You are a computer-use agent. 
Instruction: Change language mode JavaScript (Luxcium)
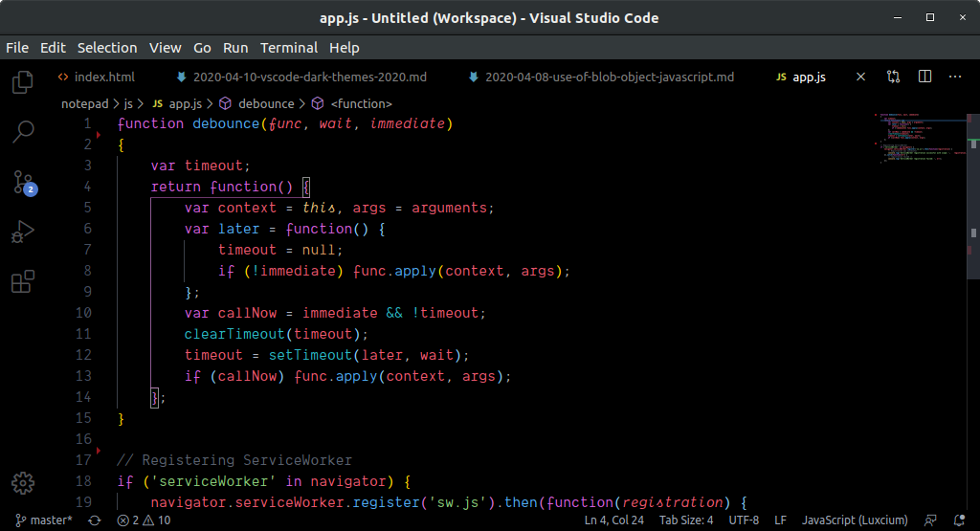[x=855, y=520]
